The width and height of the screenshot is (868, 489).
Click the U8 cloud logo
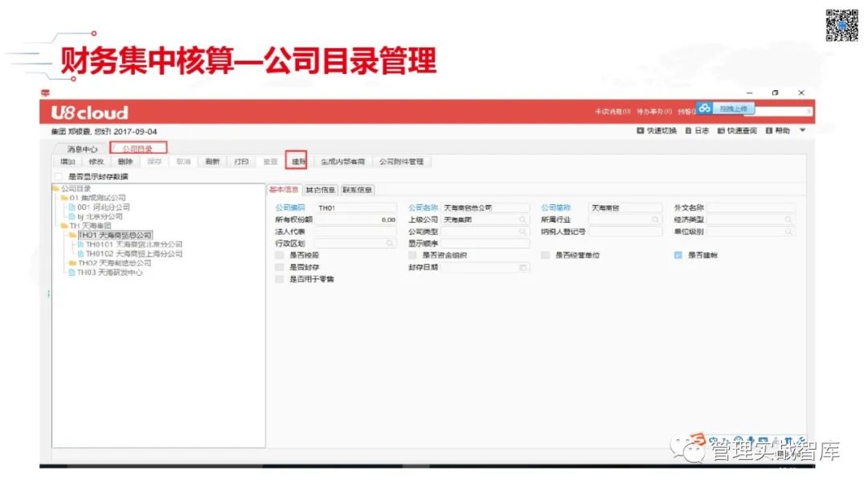pos(90,113)
